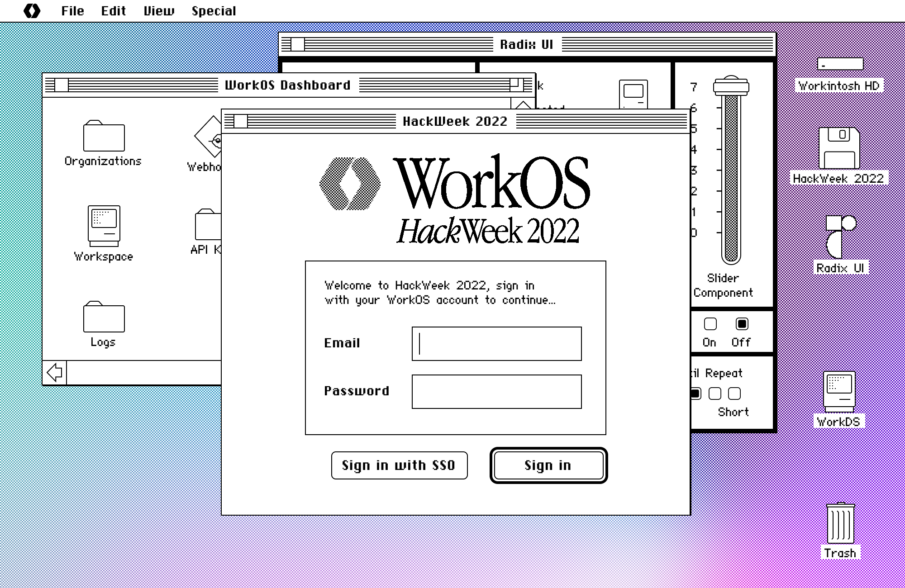
Task: Click the Macintosh computer icon in Radix UI window
Action: click(x=633, y=94)
